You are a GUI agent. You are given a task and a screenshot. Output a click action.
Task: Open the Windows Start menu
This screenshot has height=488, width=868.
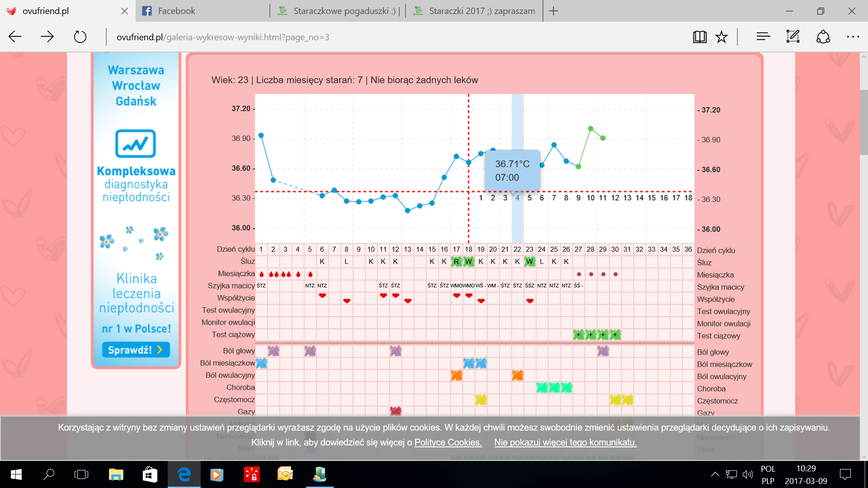(x=16, y=474)
